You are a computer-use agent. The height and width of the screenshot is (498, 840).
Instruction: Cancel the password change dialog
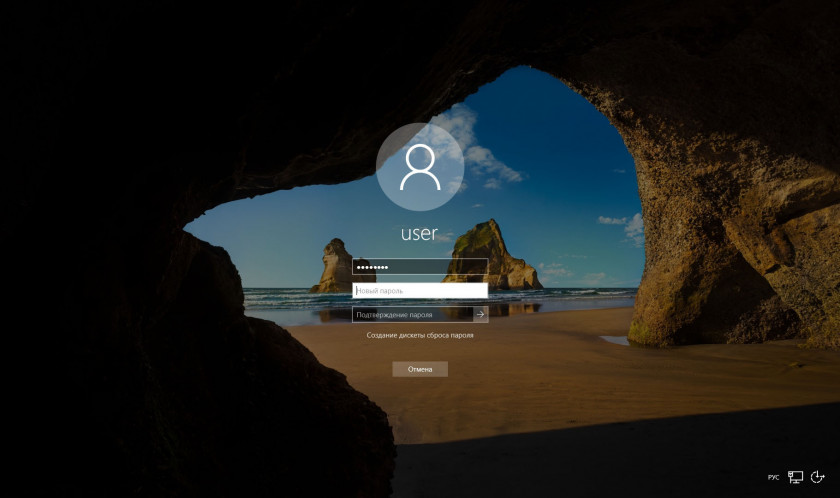[x=420, y=369]
